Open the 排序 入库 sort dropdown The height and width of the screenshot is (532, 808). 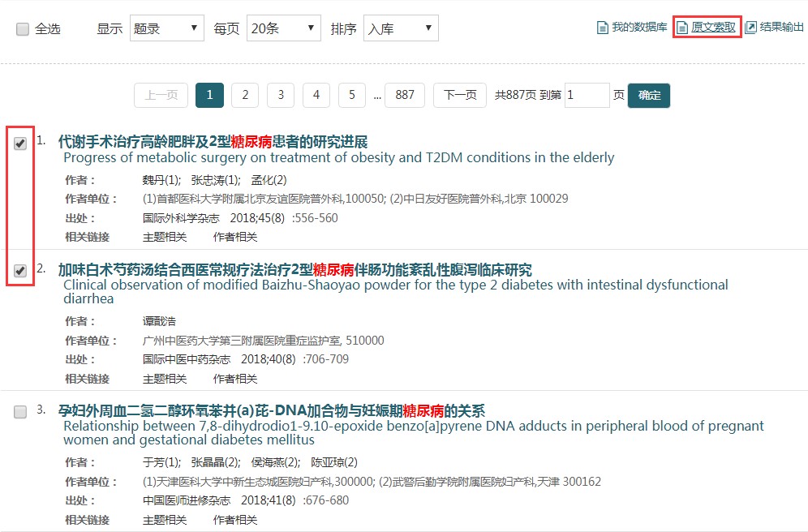[401, 28]
